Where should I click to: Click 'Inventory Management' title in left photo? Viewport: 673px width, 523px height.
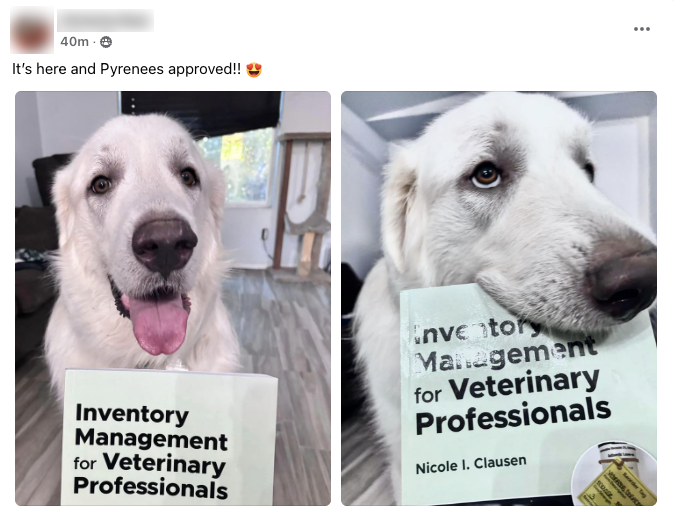pyautogui.click(x=151, y=427)
